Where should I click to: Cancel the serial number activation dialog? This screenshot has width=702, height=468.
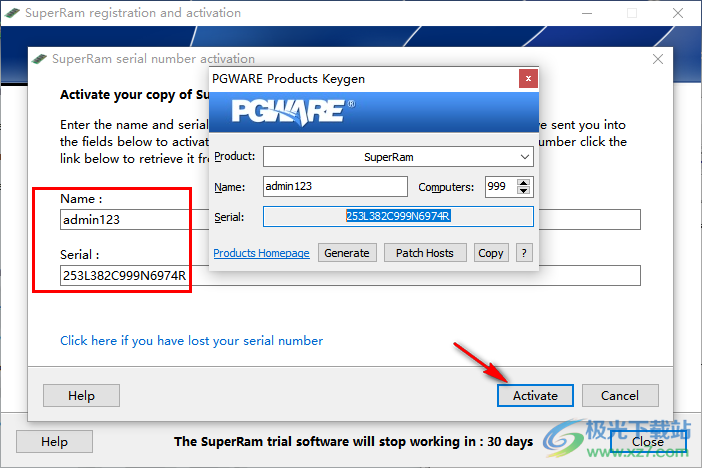620,395
